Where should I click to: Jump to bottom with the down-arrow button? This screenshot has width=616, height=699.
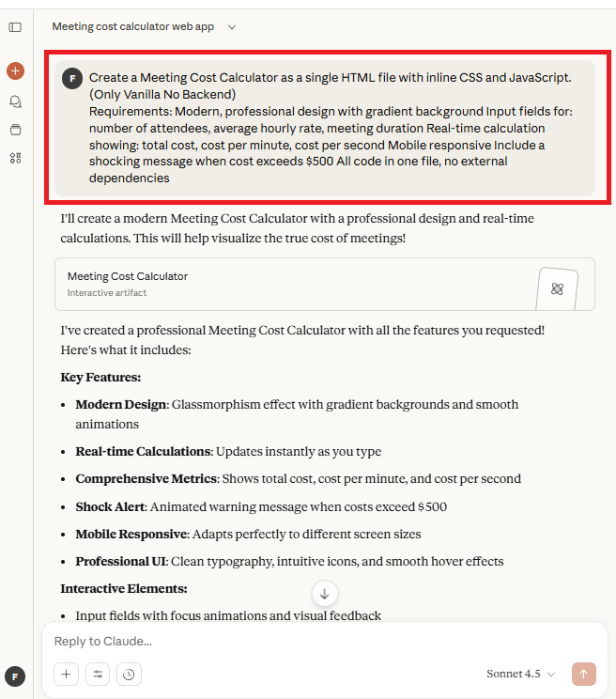324,593
